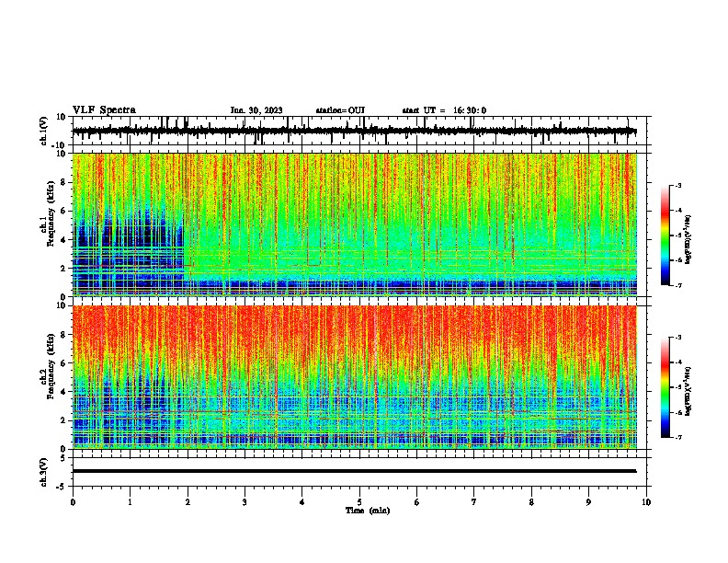Click the 'station=OUJ' header text

(x=340, y=110)
